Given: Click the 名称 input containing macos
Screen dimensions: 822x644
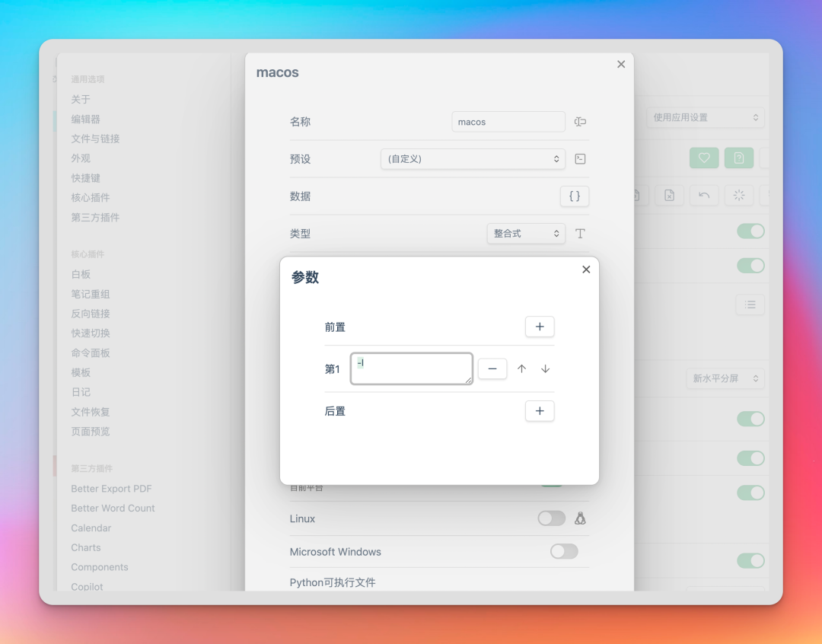Looking at the screenshot, I should tap(508, 122).
